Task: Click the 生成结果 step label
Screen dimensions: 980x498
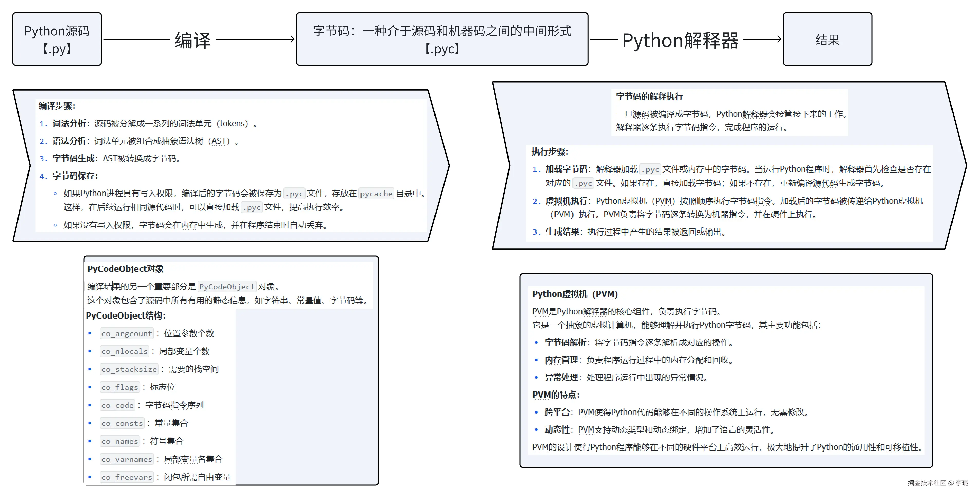Action: 562,232
